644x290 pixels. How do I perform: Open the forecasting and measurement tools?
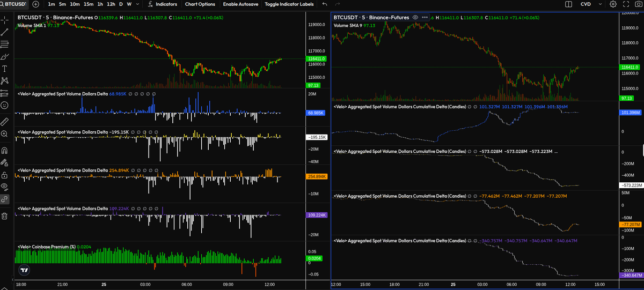click(5, 93)
